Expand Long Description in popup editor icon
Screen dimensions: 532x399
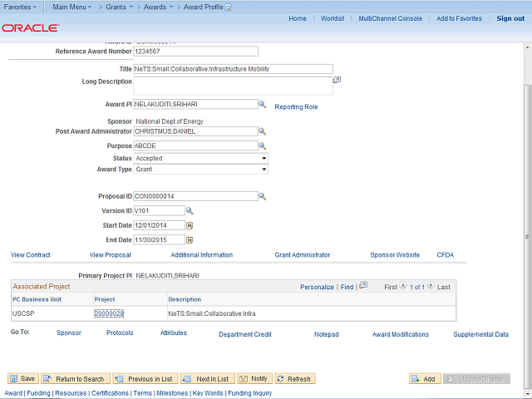pyautogui.click(x=337, y=81)
